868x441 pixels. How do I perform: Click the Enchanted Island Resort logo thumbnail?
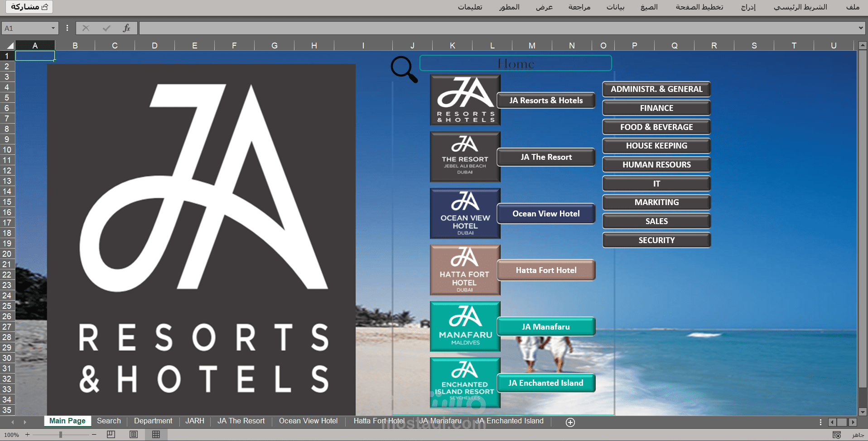[465, 383]
